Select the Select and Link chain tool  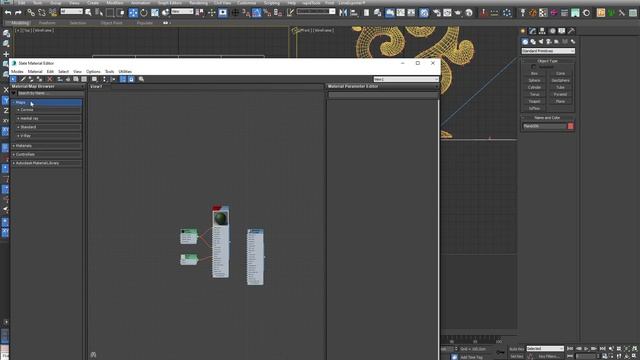point(31,13)
